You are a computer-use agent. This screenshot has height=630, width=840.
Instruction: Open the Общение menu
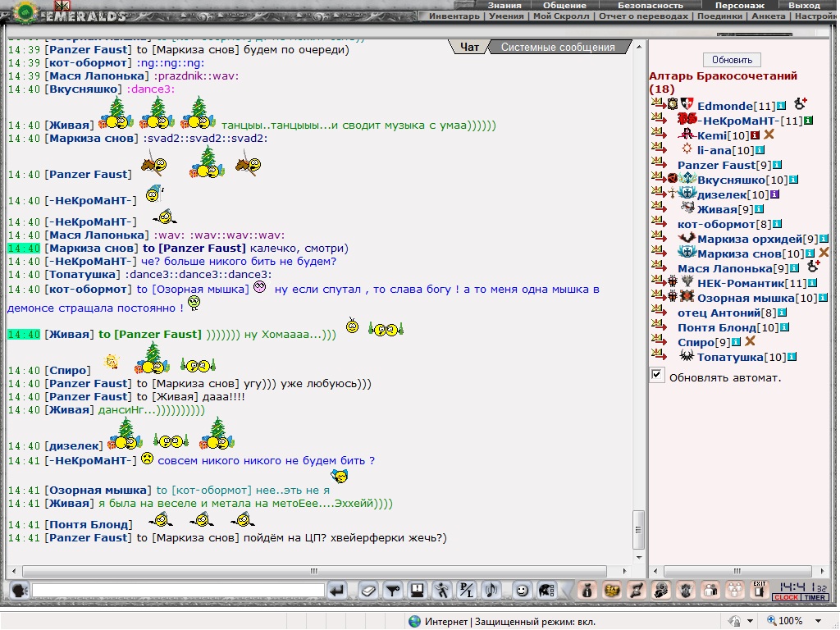564,5
